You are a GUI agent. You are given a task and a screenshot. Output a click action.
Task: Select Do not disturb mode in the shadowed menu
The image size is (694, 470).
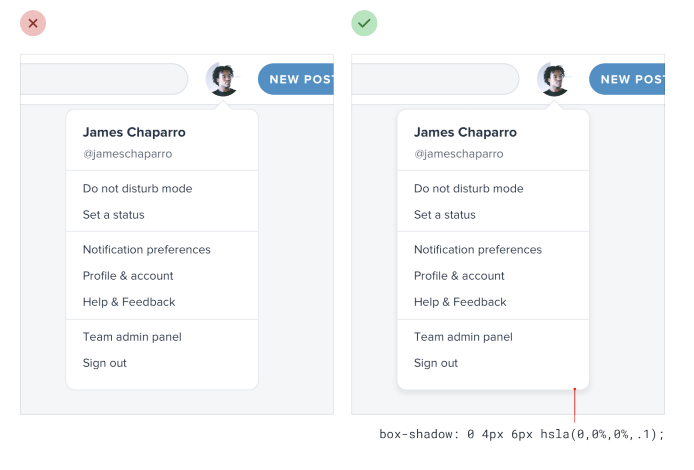pos(468,189)
